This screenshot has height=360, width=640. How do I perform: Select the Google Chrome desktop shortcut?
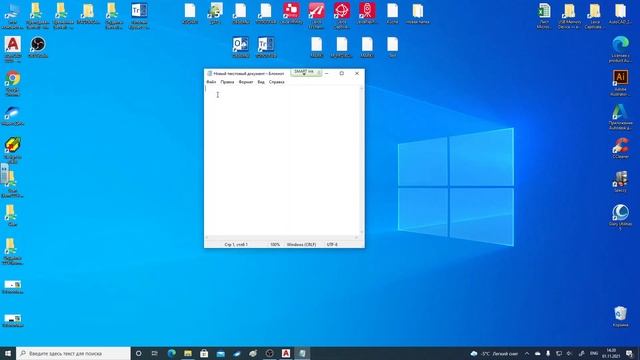[13, 83]
